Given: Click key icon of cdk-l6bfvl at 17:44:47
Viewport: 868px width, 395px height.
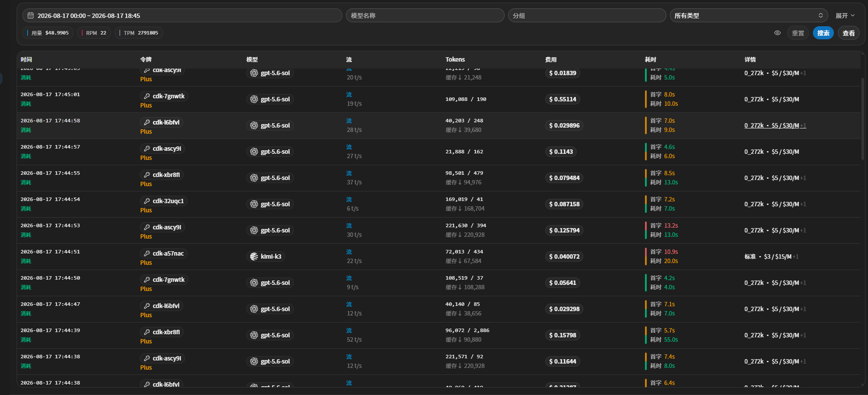Looking at the screenshot, I should click(x=147, y=306).
